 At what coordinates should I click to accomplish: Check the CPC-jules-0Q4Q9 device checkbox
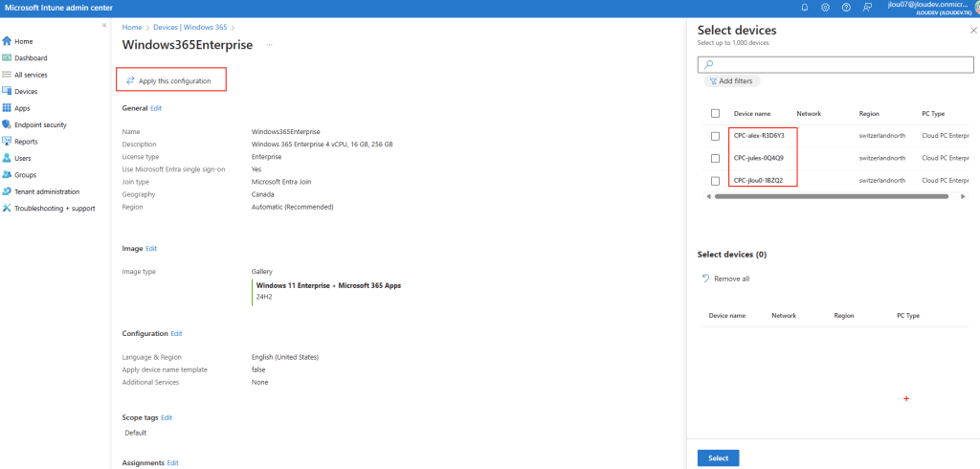click(715, 158)
